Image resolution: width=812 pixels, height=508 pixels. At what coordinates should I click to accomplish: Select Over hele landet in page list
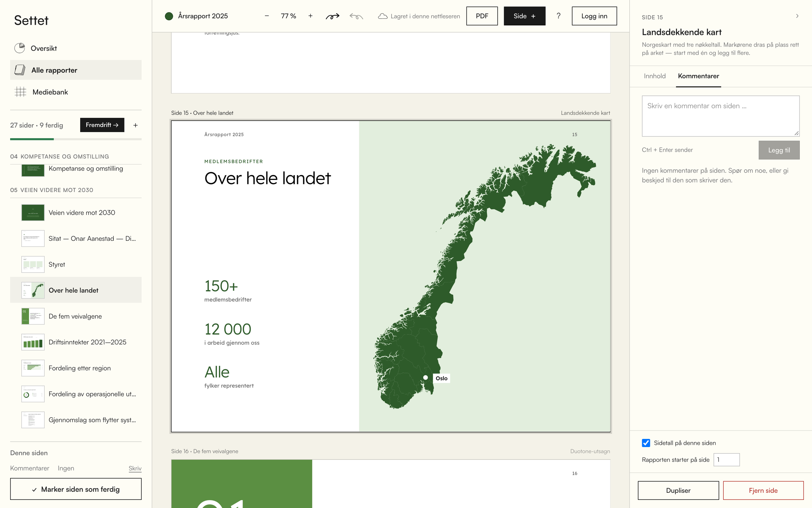(76, 290)
